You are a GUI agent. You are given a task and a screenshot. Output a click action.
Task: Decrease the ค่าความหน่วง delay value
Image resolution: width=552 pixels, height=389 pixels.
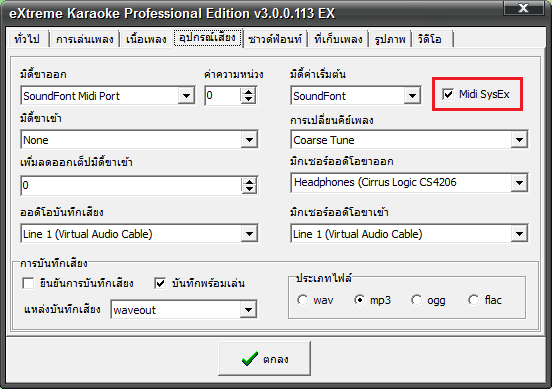249,99
